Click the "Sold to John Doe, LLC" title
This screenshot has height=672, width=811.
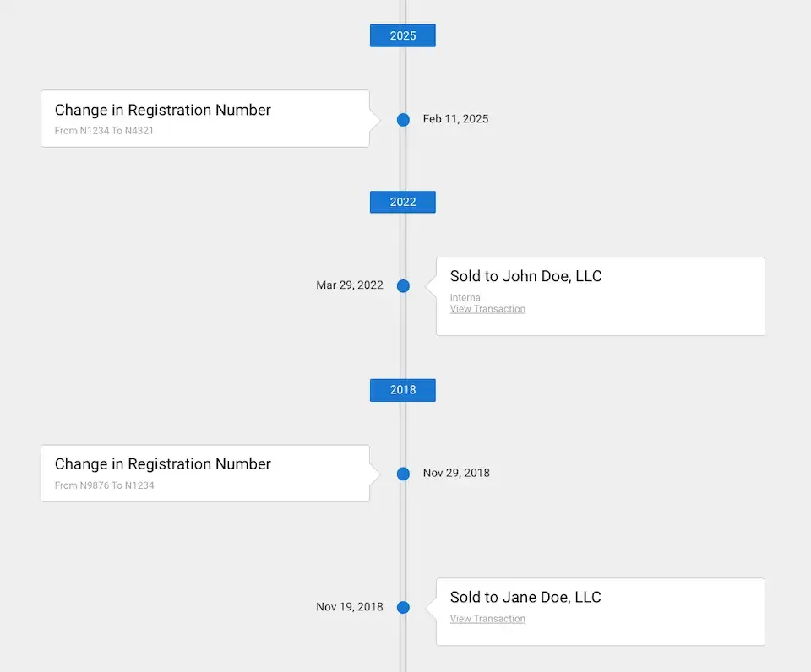tap(525, 276)
